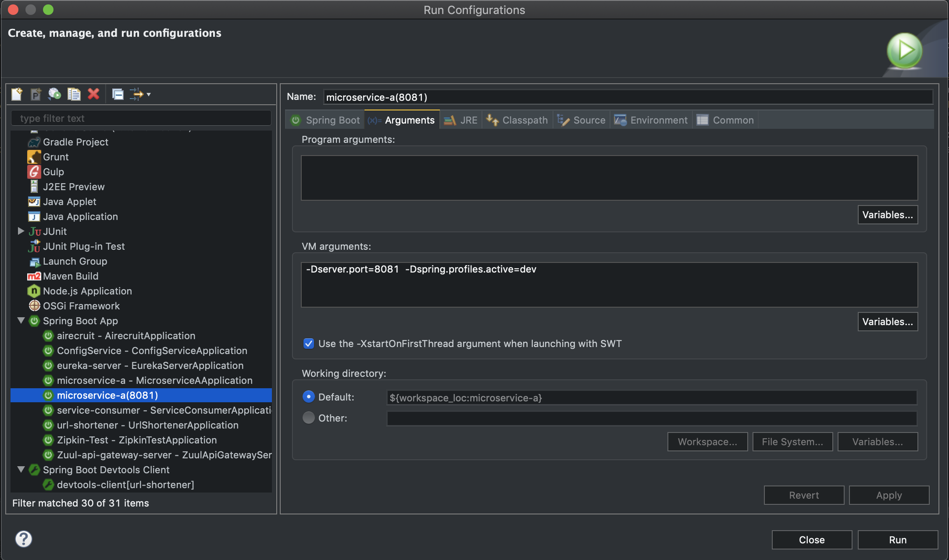Collapse the Spring Boot App node
Screen dimensions: 949x560
pyautogui.click(x=21, y=320)
